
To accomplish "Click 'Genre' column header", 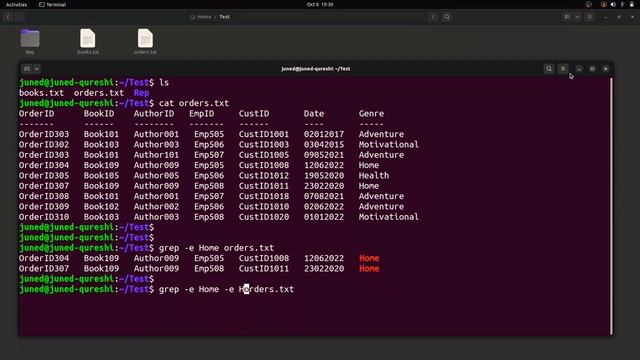I will (371, 113).
